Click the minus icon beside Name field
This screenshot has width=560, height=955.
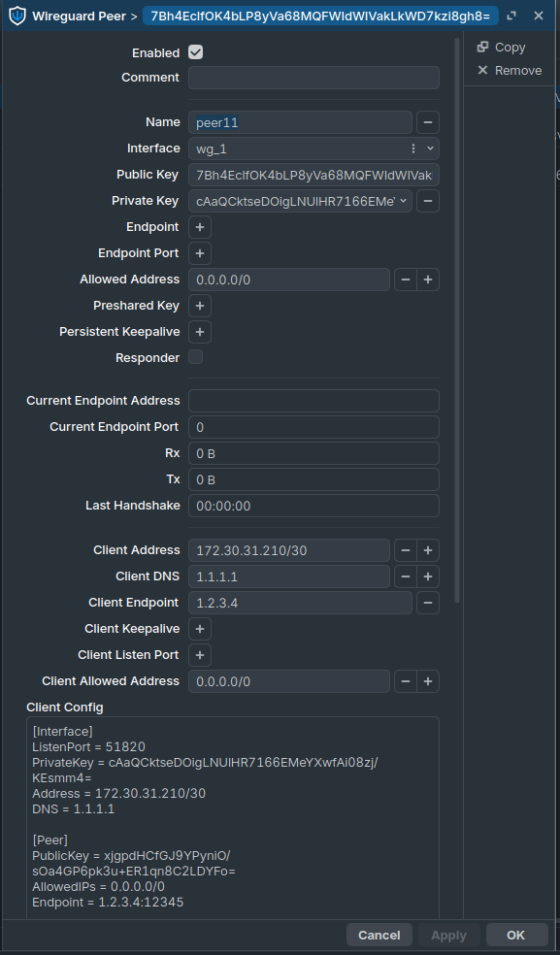(428, 122)
